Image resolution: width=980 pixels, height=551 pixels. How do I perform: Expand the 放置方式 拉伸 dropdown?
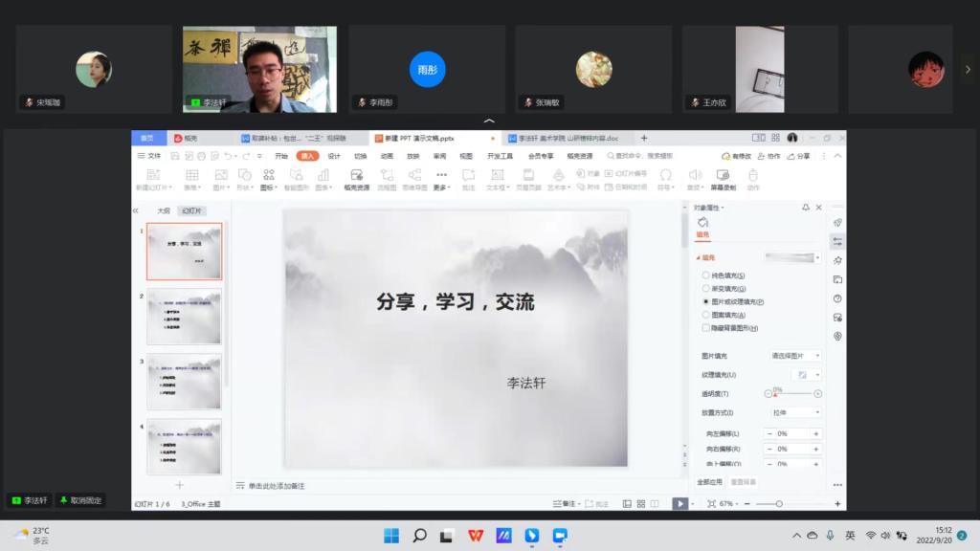[796, 412]
